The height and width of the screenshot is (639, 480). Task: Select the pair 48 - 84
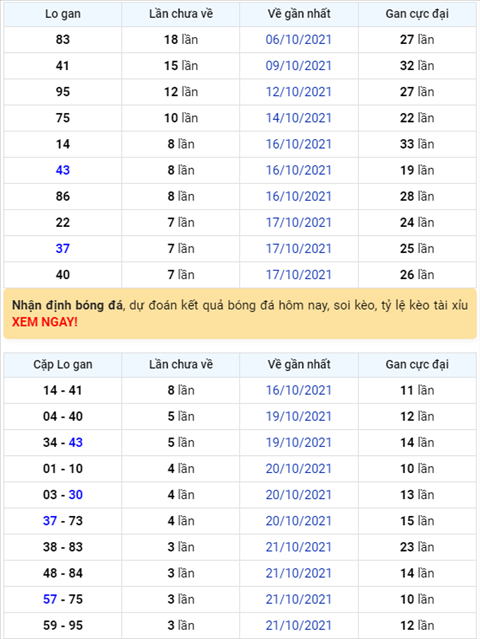pyautogui.click(x=63, y=573)
